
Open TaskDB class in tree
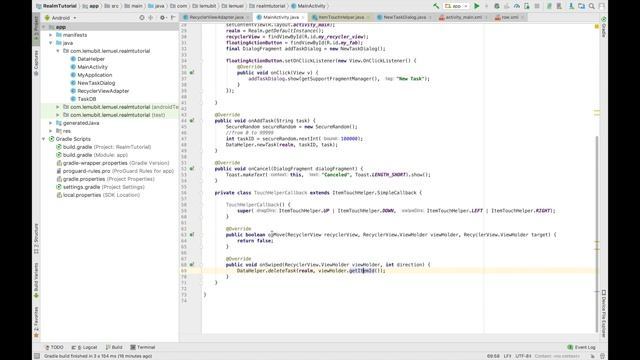coord(87,99)
